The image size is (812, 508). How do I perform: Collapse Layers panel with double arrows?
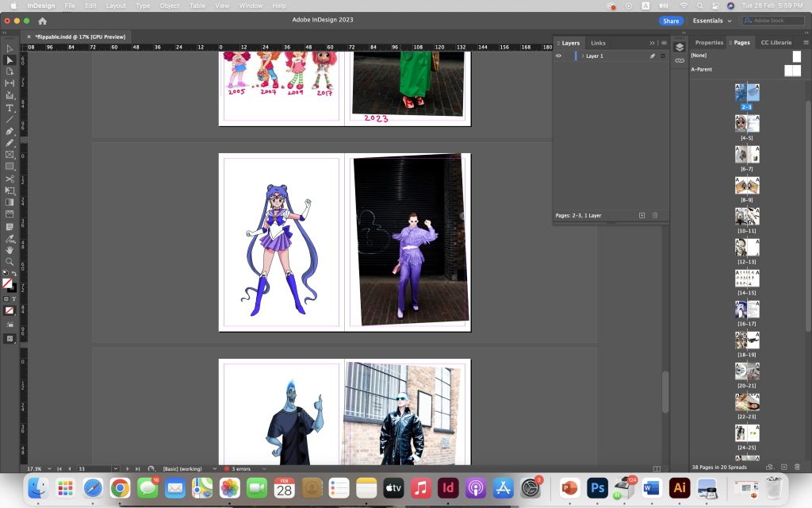pyautogui.click(x=652, y=43)
